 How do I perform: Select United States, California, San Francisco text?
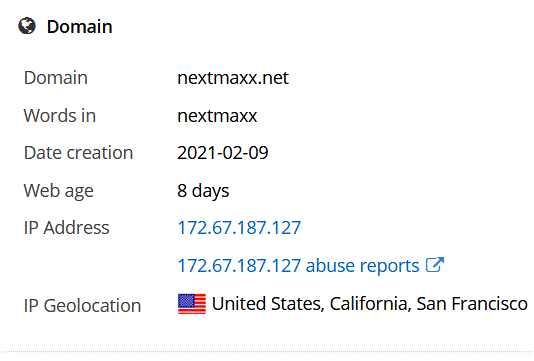370,303
